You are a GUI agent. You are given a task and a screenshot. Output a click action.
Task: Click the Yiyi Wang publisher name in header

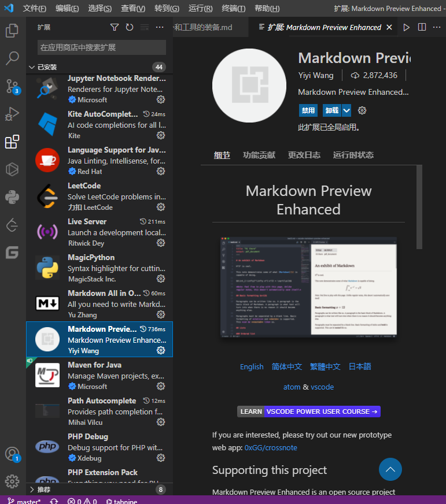(316, 75)
